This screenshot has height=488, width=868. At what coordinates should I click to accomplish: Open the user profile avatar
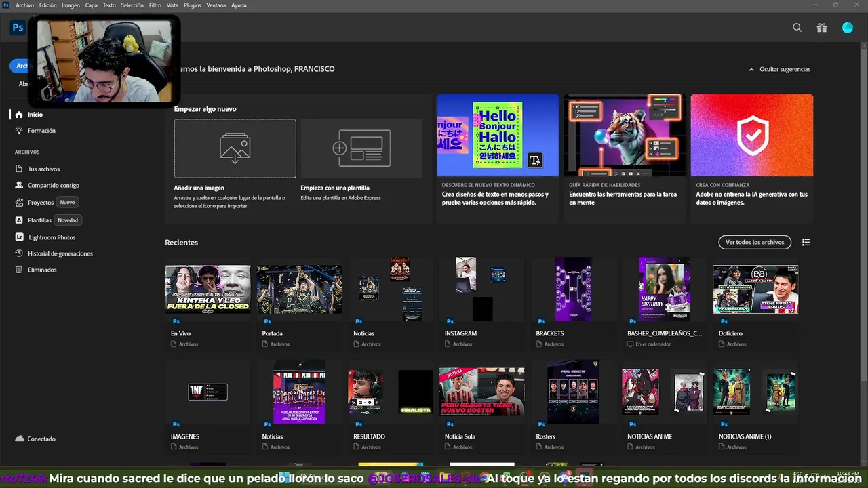tap(848, 28)
